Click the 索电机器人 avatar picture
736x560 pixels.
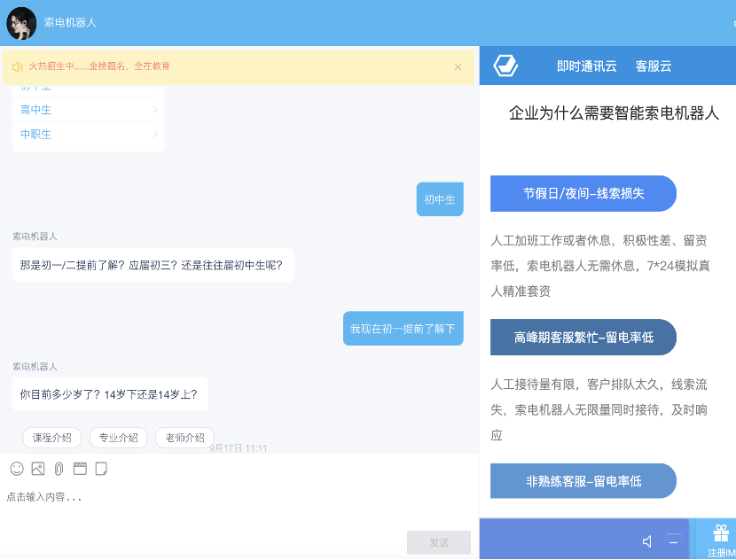[x=21, y=22]
